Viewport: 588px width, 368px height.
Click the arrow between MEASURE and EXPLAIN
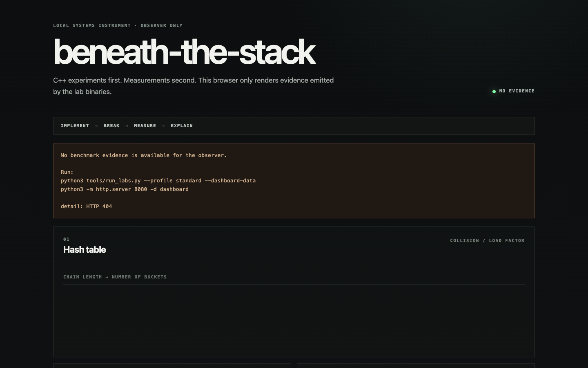163,126
